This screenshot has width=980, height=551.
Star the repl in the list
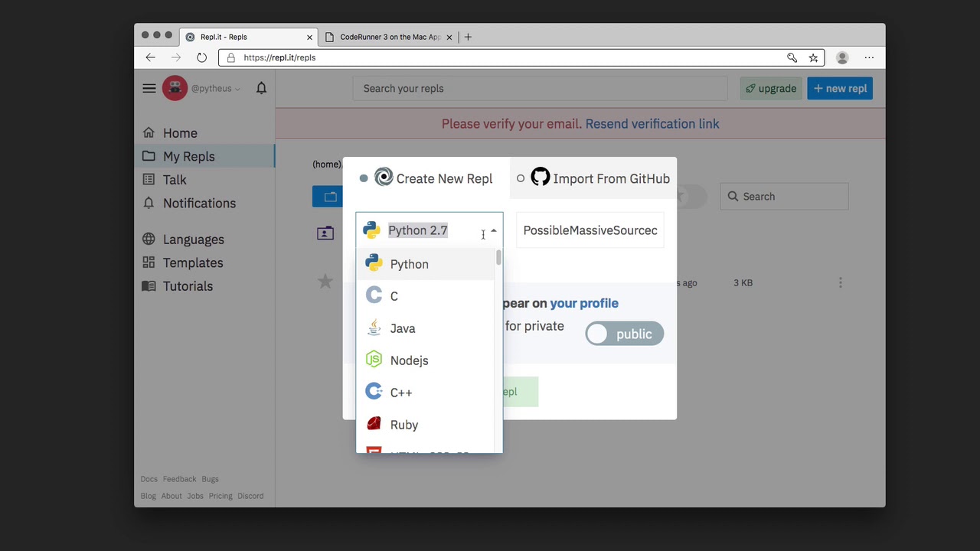pos(325,282)
